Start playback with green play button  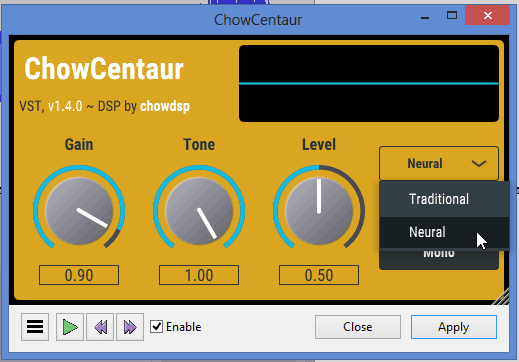(70, 327)
